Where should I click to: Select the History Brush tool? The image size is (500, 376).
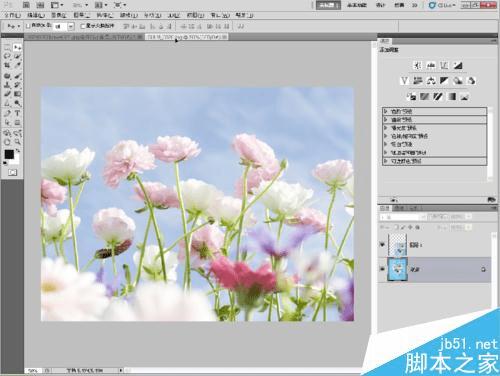[x=17, y=85]
